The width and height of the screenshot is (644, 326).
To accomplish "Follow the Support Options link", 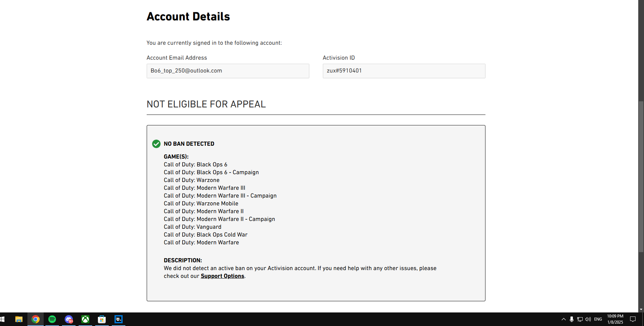I will (x=222, y=276).
